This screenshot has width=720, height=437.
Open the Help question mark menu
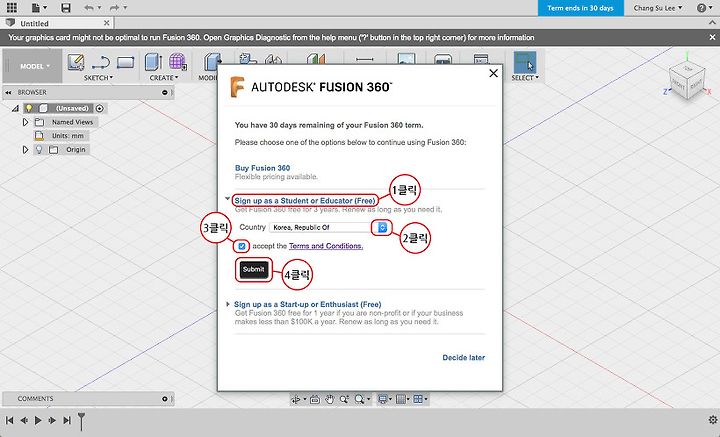coord(702,8)
